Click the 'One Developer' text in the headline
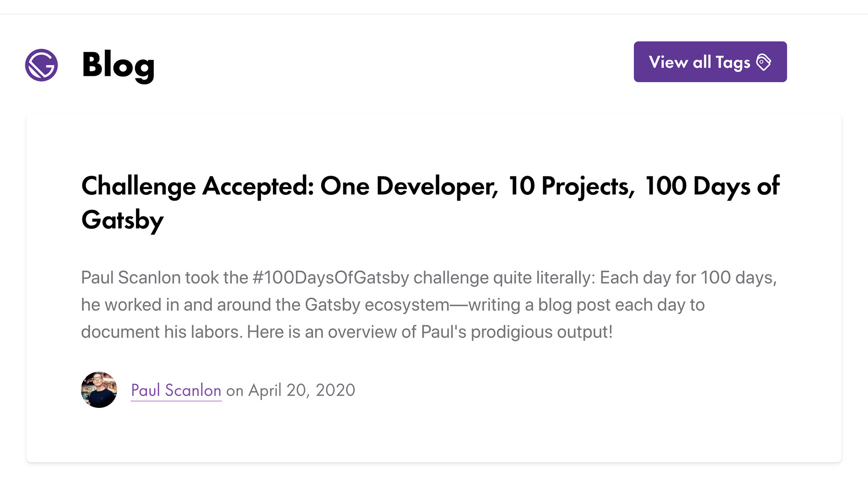The image size is (868, 488). 409,186
